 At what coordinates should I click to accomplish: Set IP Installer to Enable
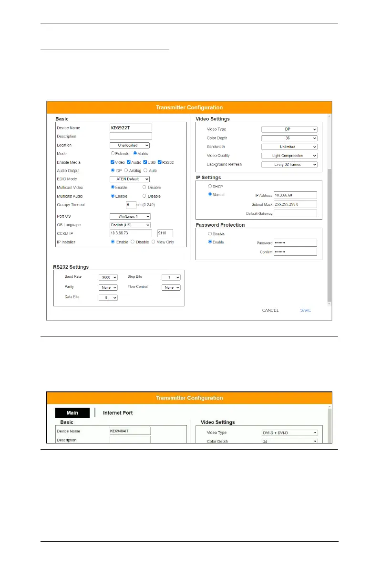pos(113,242)
